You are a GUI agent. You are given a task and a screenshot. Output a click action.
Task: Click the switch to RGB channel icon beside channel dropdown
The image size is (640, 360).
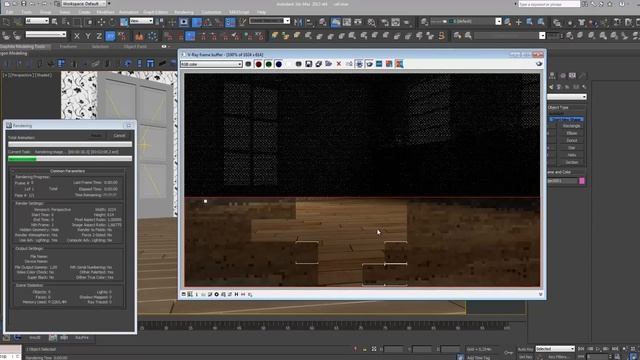pos(248,64)
